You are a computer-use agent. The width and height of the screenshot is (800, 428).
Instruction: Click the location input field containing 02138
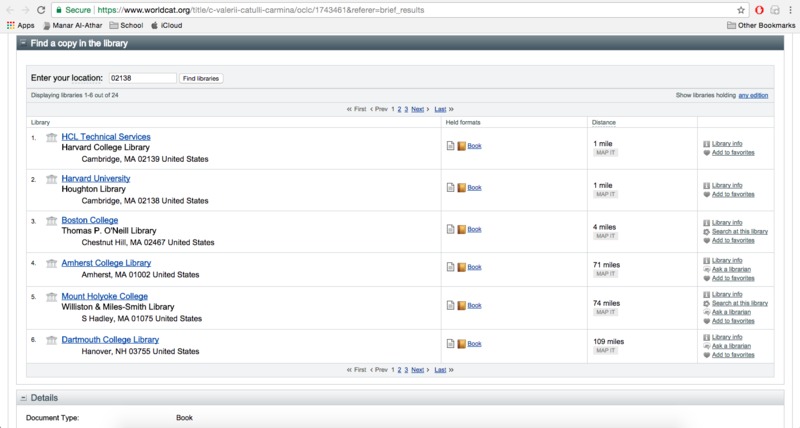tap(142, 78)
